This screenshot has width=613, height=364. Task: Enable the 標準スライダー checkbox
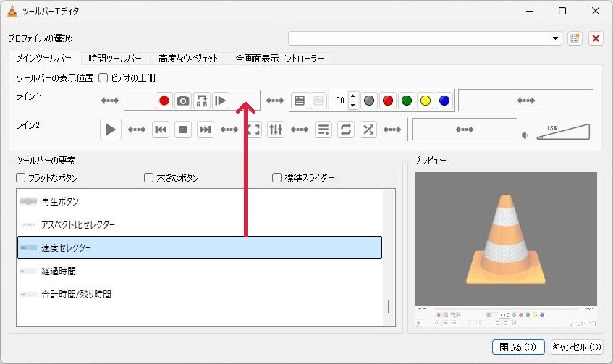coord(276,177)
